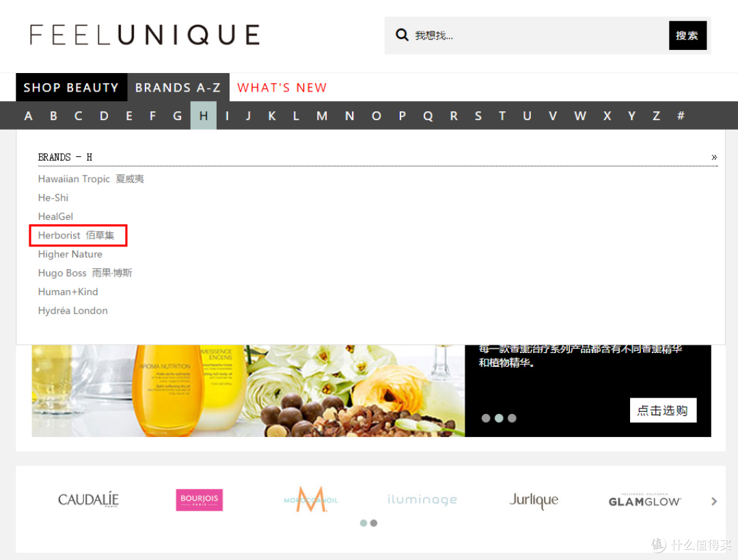Screen dimensions: 738x560
Task: Select letter P in brand index
Action: [402, 115]
